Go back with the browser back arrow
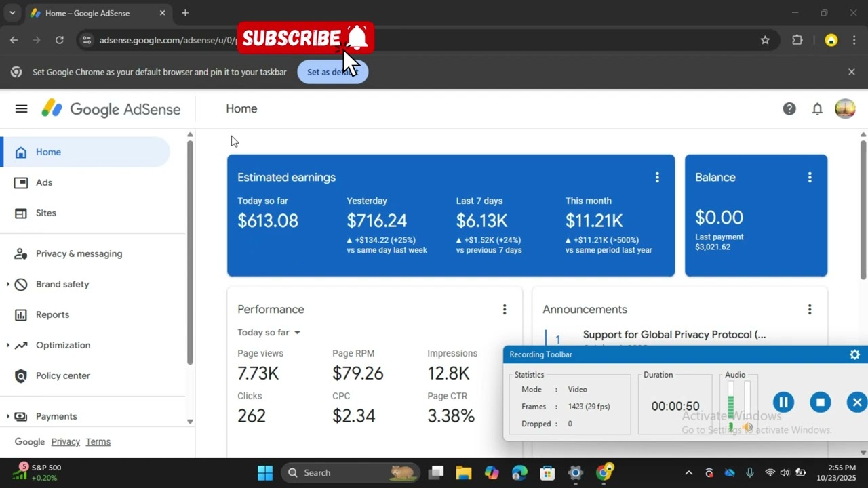The image size is (868, 488). click(14, 40)
